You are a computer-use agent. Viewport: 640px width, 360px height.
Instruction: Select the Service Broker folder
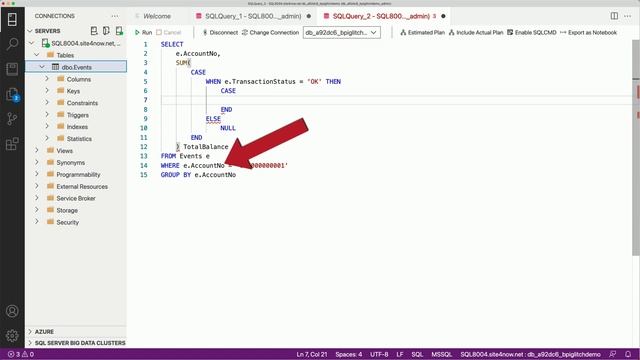(76, 198)
